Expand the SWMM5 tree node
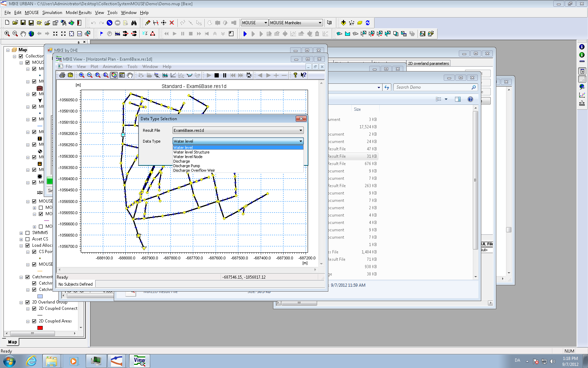Screen dimensions: 588x368 (21, 233)
